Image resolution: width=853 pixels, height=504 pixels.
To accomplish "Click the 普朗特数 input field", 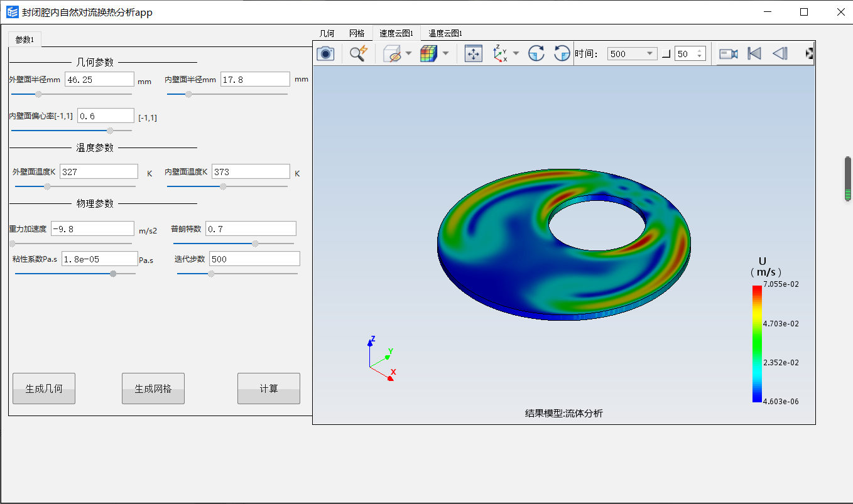I will pyautogui.click(x=251, y=228).
